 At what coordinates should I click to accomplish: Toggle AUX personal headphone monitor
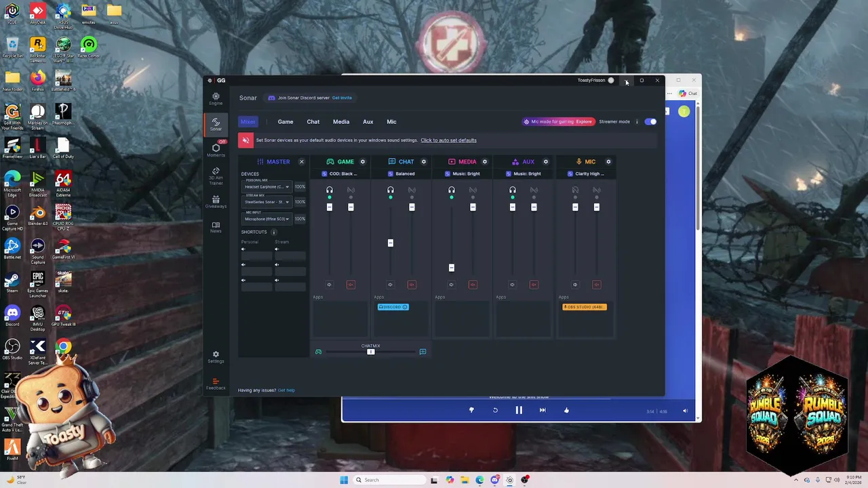[513, 190]
